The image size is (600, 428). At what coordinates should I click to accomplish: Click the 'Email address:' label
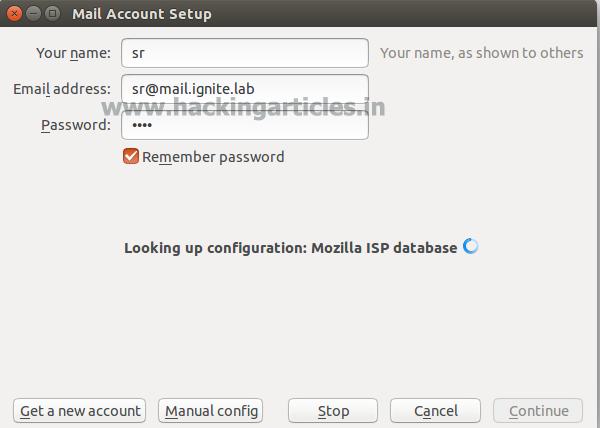pos(62,89)
